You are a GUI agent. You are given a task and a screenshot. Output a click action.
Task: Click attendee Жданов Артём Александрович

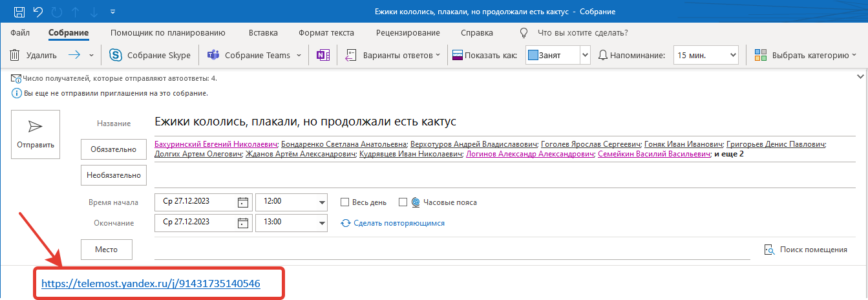tap(301, 154)
